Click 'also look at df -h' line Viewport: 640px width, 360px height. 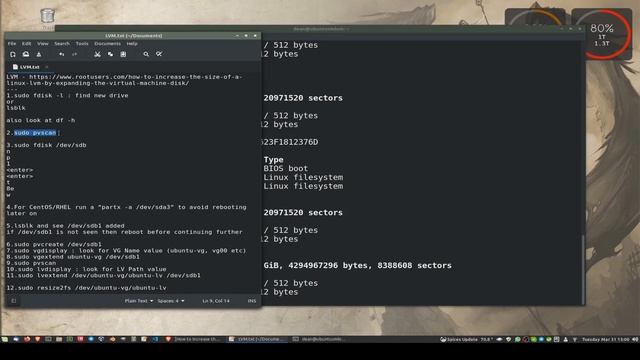click(41, 120)
